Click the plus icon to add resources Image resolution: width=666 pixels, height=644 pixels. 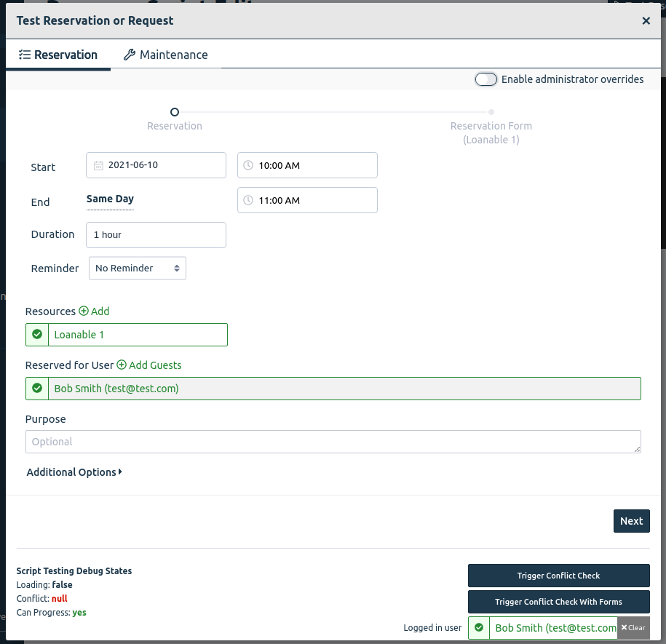click(x=84, y=311)
